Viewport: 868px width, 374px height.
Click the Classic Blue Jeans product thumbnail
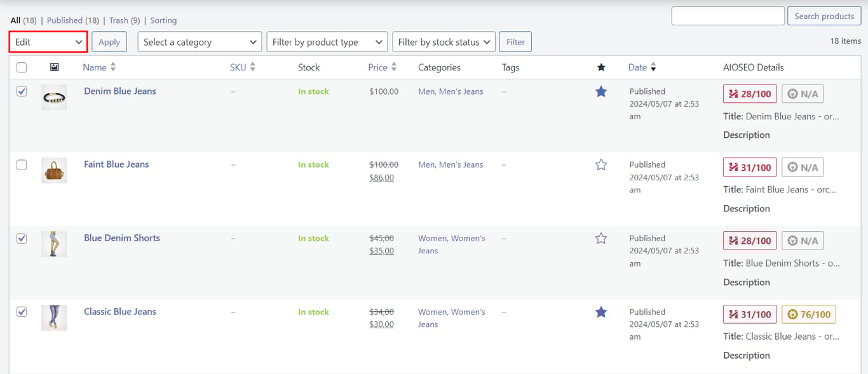(x=54, y=317)
